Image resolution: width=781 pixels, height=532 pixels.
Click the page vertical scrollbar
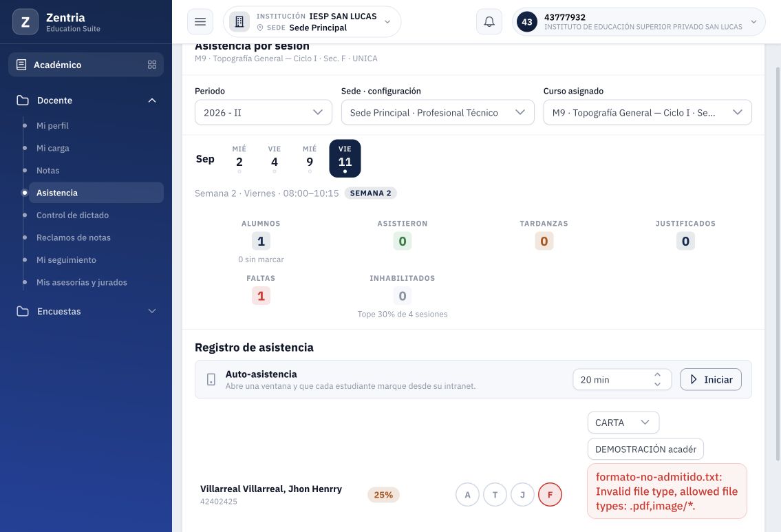tap(778, 264)
